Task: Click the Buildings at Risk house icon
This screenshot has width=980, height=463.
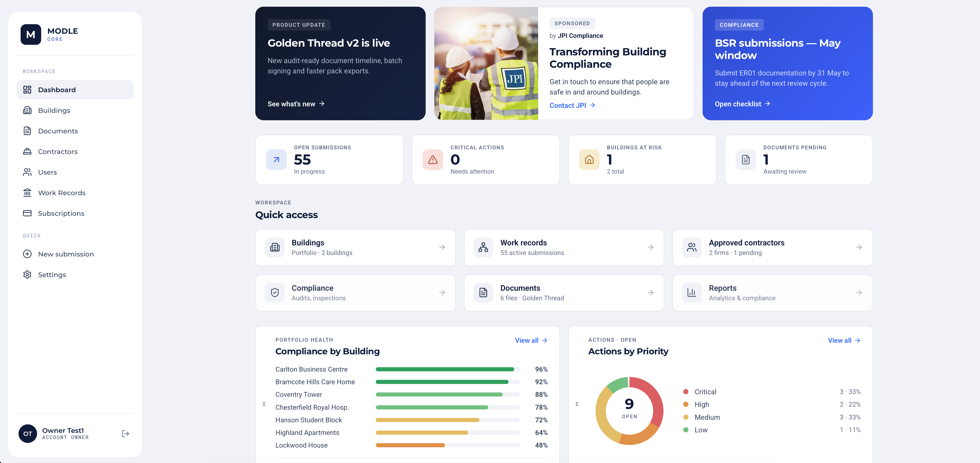Action: click(589, 160)
